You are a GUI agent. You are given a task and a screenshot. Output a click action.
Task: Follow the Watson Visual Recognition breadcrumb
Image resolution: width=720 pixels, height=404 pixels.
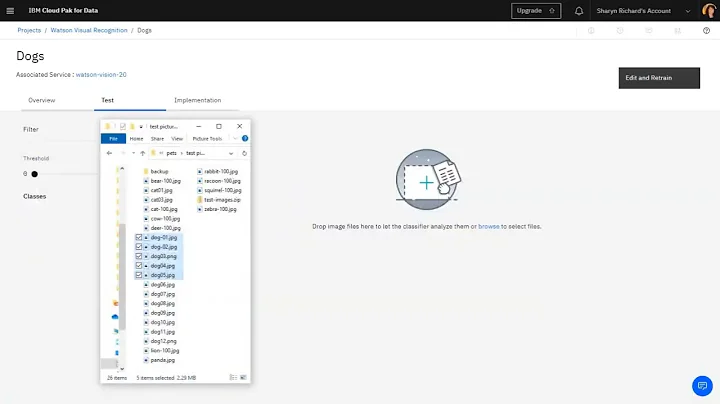(89, 30)
